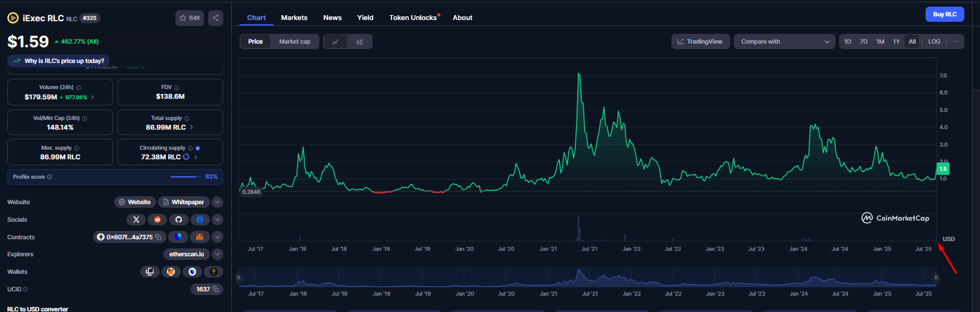Open the Binance wallet icon in Wallets row
The height and width of the screenshot is (312, 980).
tap(214, 271)
